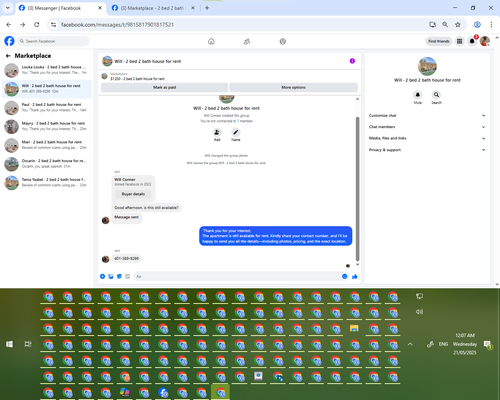
Task: Go back using the Marketplace back arrow
Action: tap(8, 56)
